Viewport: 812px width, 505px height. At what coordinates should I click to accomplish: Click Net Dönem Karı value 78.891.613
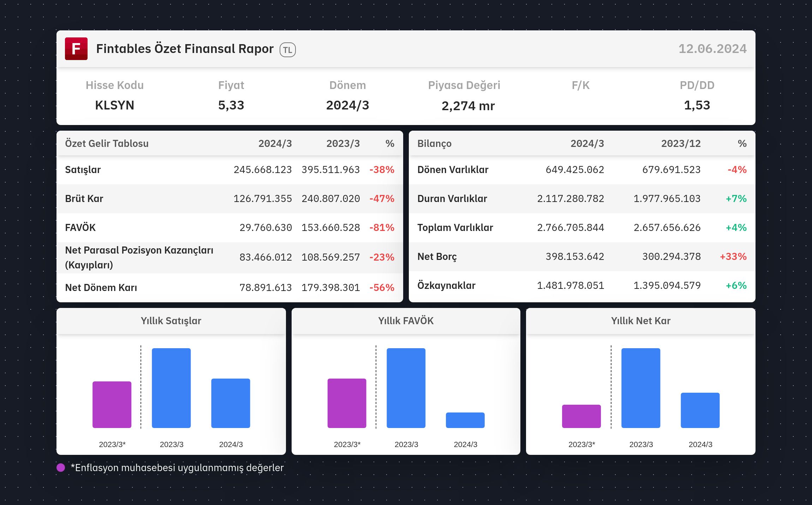pyautogui.click(x=265, y=287)
